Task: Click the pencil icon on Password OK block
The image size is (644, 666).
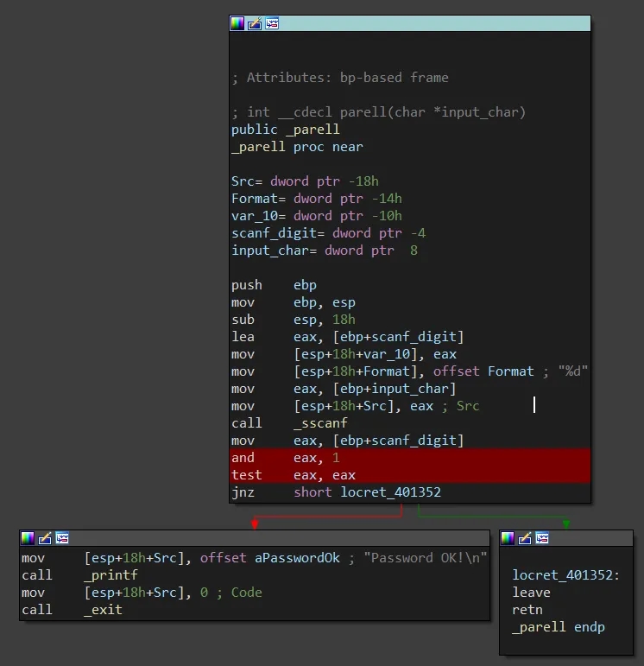Action: click(x=45, y=538)
